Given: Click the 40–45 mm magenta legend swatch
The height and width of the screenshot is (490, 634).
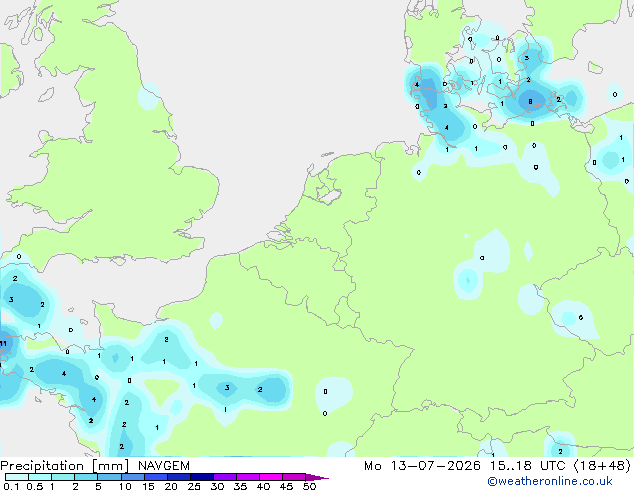Looking at the screenshot, I should point(271,477).
